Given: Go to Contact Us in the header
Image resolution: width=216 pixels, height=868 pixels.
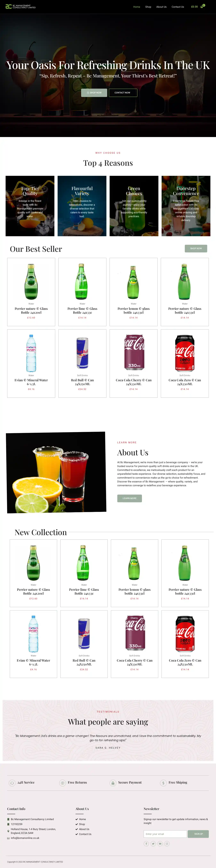Looking at the screenshot, I should coord(178,7).
